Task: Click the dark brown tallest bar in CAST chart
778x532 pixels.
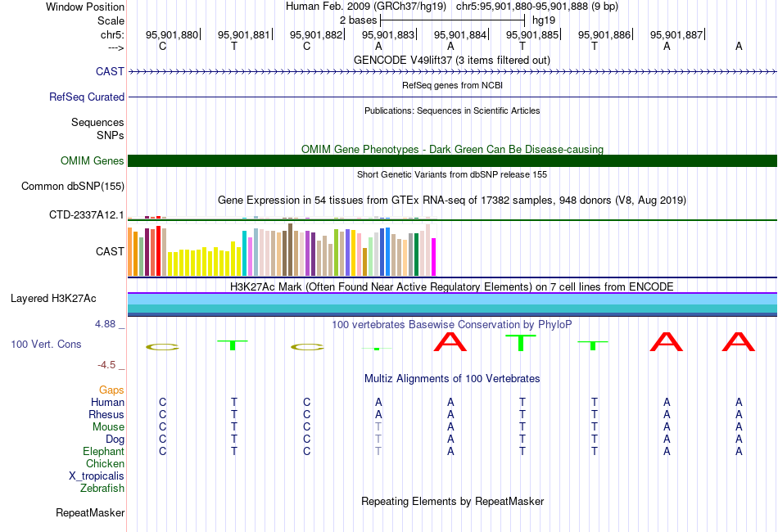Action: [x=290, y=250]
